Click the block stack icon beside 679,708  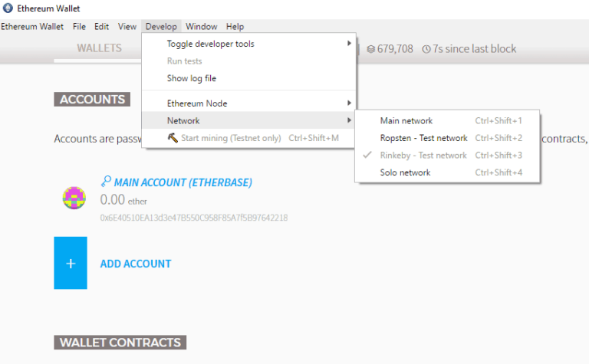click(370, 49)
